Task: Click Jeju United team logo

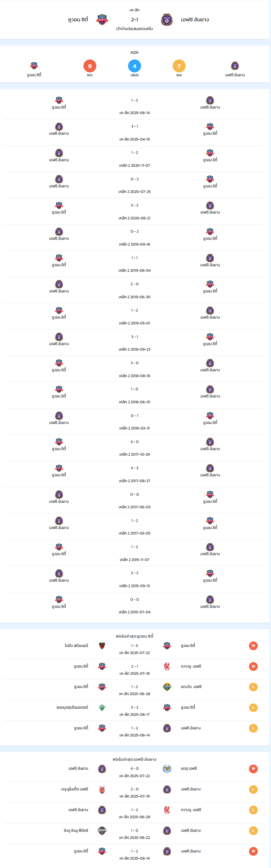Action: pos(102,789)
